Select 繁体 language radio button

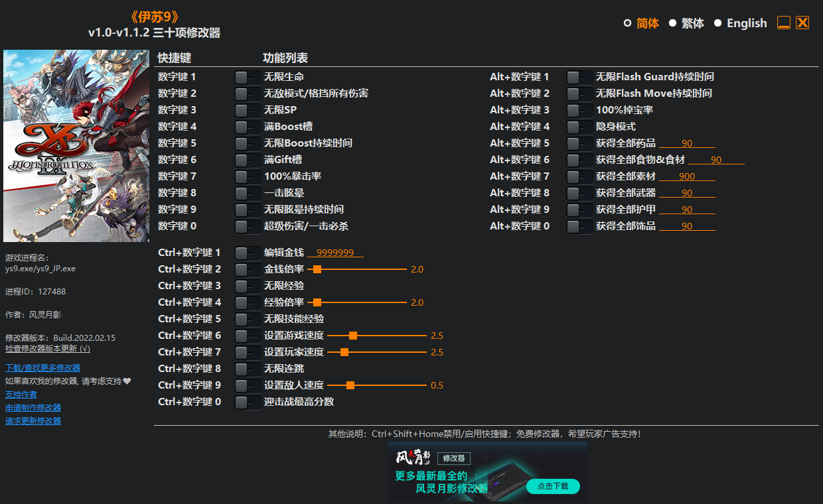[672, 23]
